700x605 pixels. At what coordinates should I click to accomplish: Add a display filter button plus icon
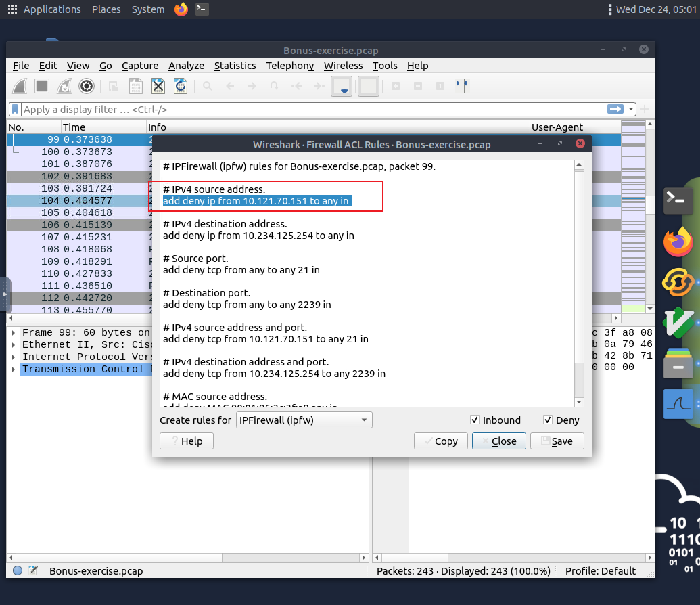[x=645, y=109]
